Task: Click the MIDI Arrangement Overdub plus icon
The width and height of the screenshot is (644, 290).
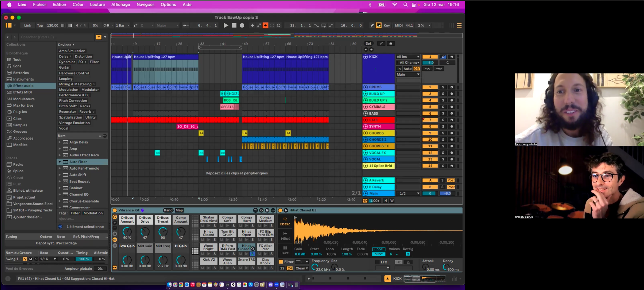Action: coord(252,25)
